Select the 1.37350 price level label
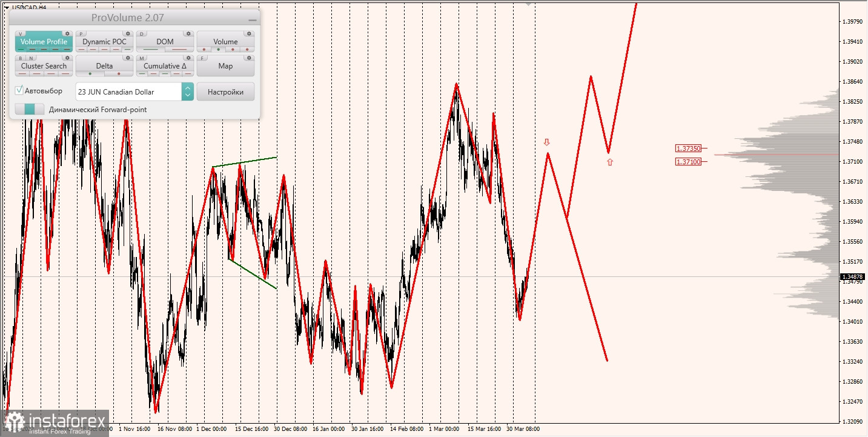This screenshot has height=437, width=868. pyautogui.click(x=689, y=148)
